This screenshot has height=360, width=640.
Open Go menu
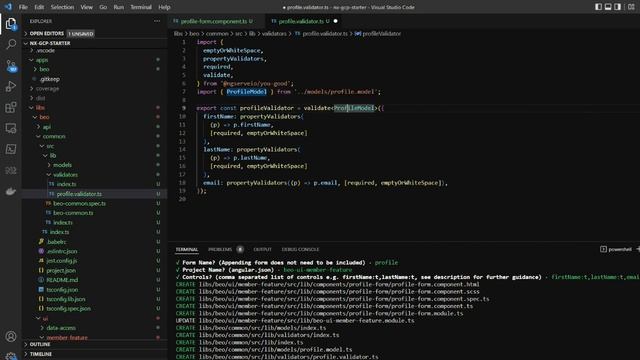103,7
